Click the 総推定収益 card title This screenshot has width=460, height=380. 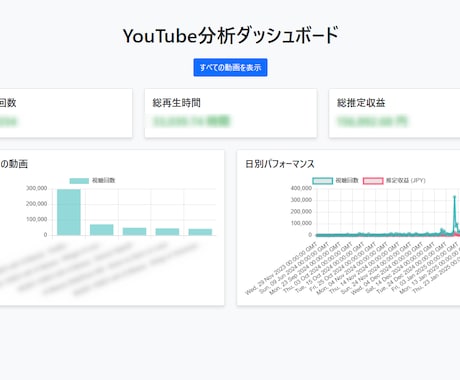click(361, 103)
